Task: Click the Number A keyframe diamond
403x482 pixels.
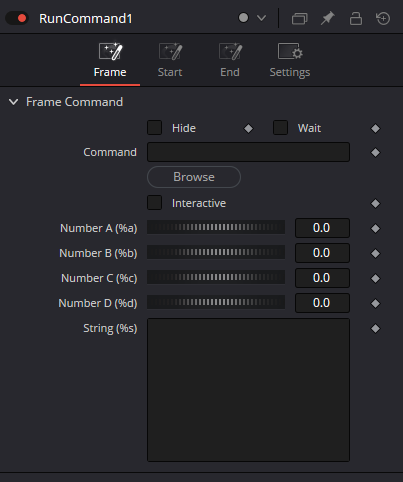Action: [375, 228]
